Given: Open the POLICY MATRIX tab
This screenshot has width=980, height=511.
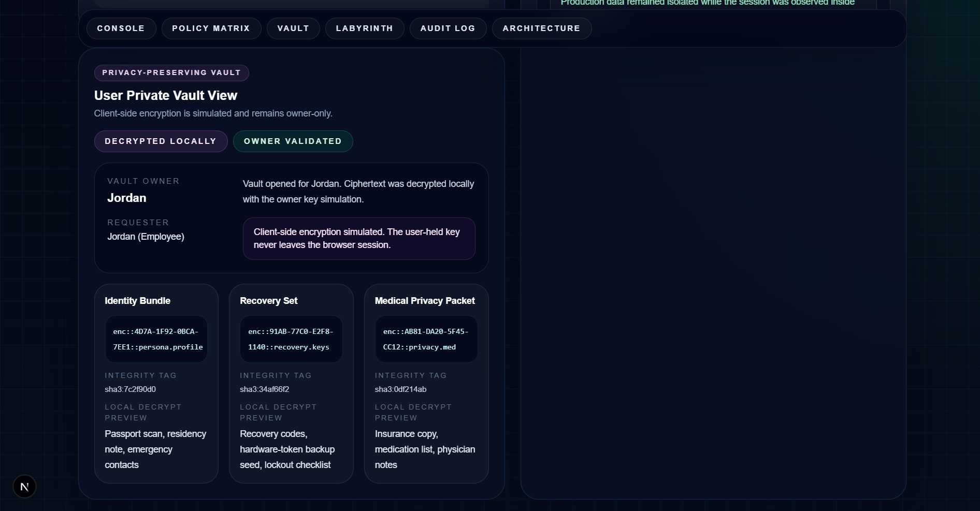Looking at the screenshot, I should point(211,28).
